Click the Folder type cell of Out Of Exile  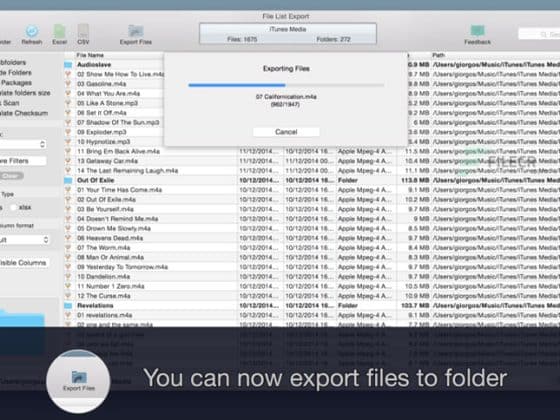348,180
